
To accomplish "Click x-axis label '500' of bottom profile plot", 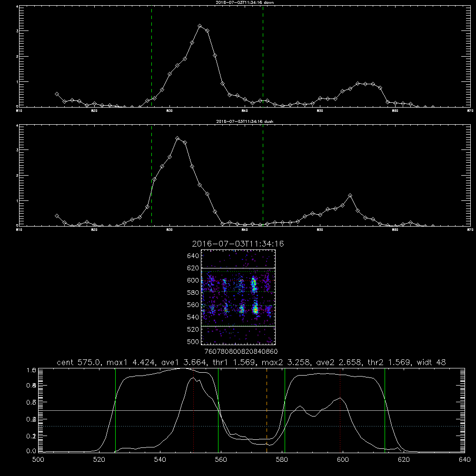I will point(38,460).
